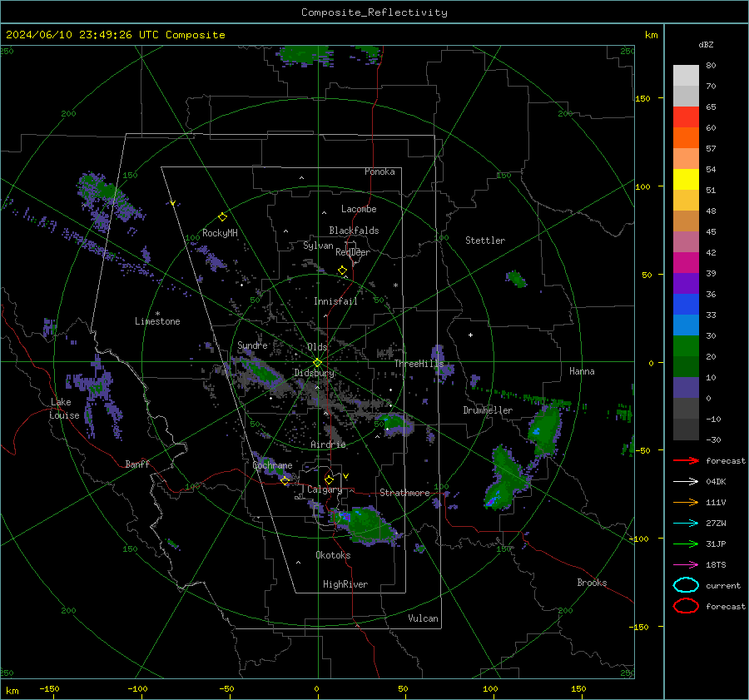Click the Brooks label

pos(592,583)
